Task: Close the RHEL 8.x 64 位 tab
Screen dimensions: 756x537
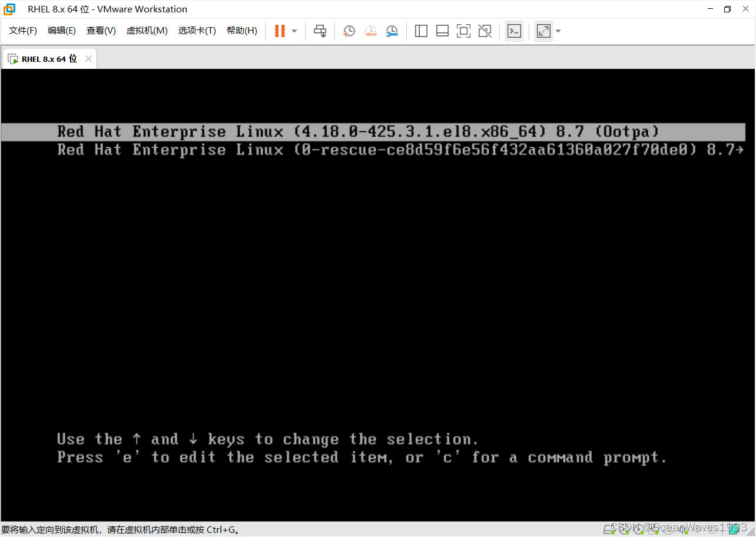Action: coord(88,59)
